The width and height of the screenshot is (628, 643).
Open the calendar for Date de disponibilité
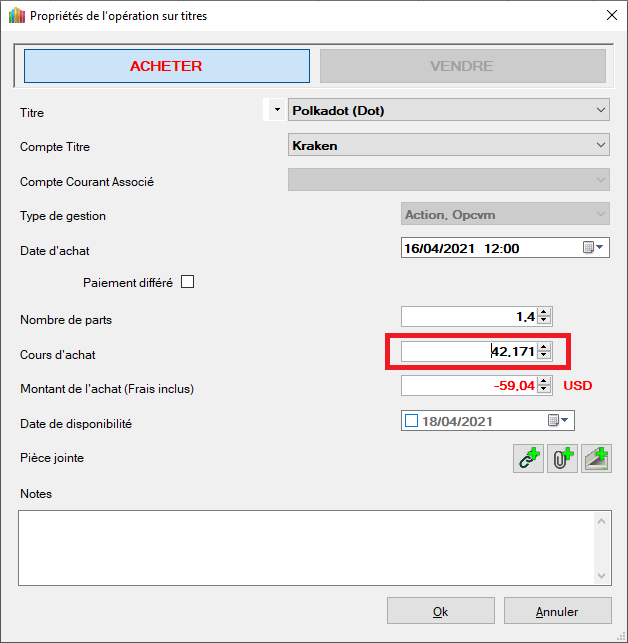pyautogui.click(x=558, y=421)
